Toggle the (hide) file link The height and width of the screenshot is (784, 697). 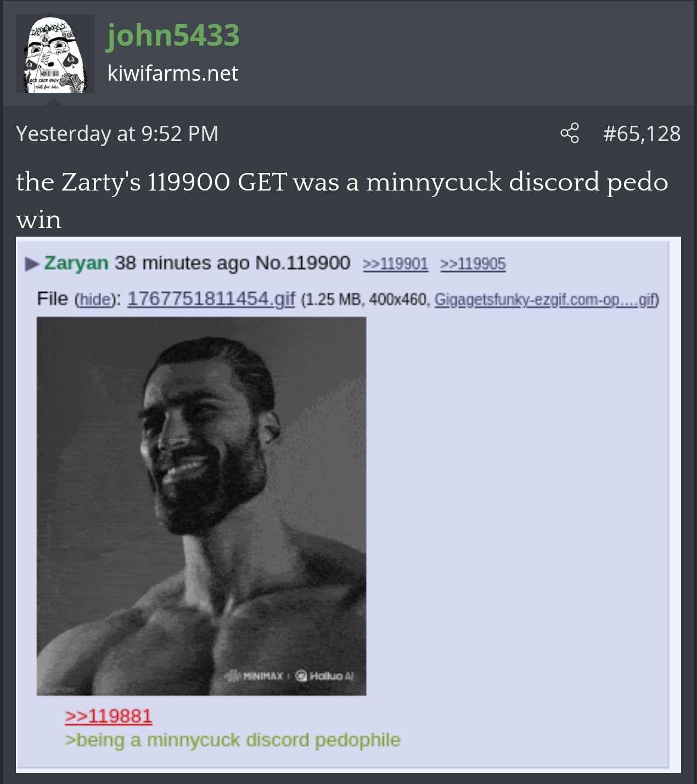[x=95, y=300]
